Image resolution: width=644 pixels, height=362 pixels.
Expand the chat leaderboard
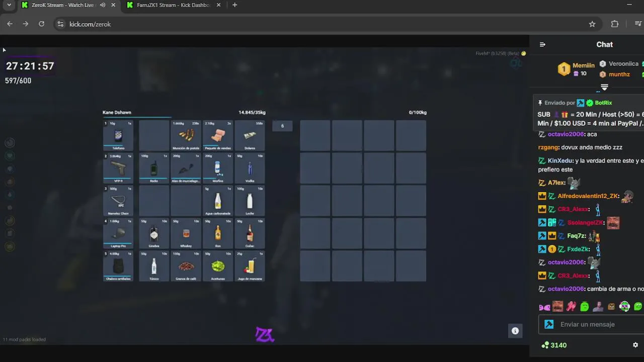604,87
